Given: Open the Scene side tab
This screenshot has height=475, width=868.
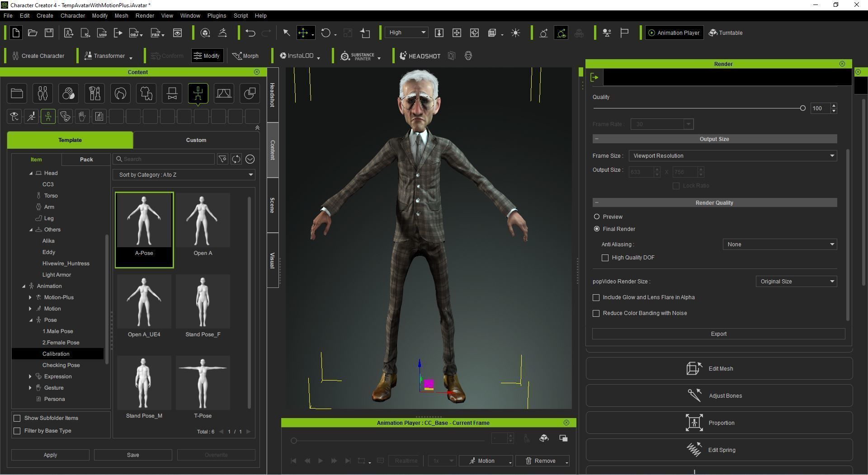Looking at the screenshot, I should click(x=273, y=205).
